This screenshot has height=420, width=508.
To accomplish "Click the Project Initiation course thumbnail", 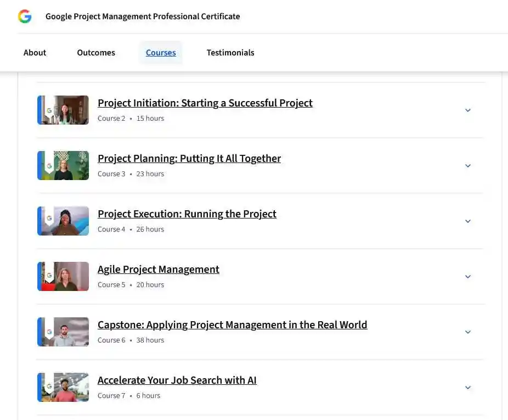I will click(x=63, y=110).
